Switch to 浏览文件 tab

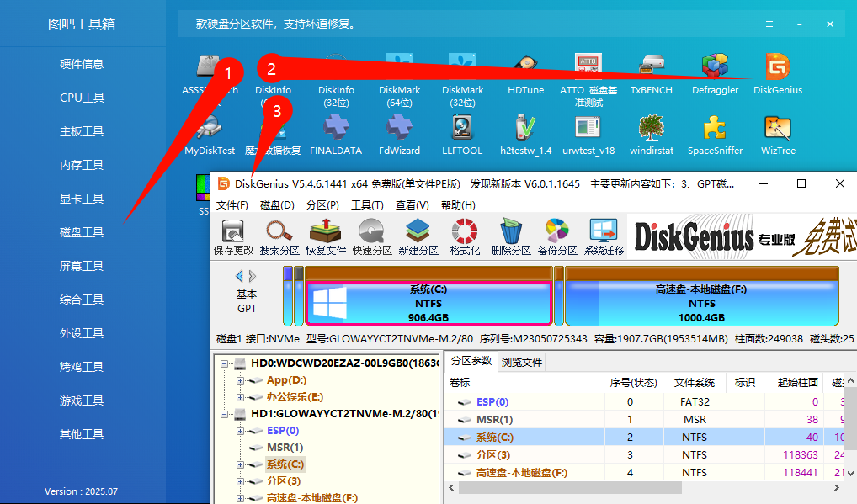click(522, 363)
